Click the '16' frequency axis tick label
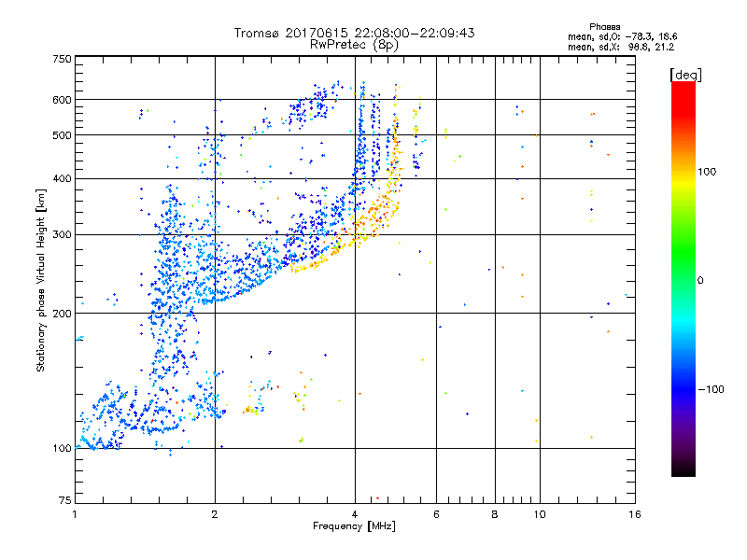 coord(634,514)
